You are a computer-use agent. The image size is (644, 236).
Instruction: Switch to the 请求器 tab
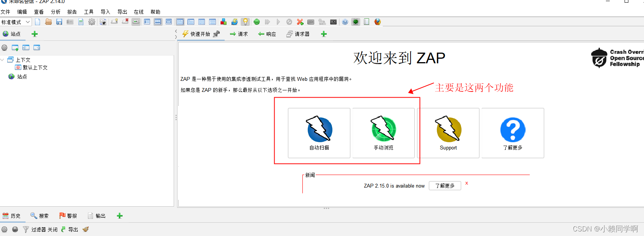coord(298,34)
